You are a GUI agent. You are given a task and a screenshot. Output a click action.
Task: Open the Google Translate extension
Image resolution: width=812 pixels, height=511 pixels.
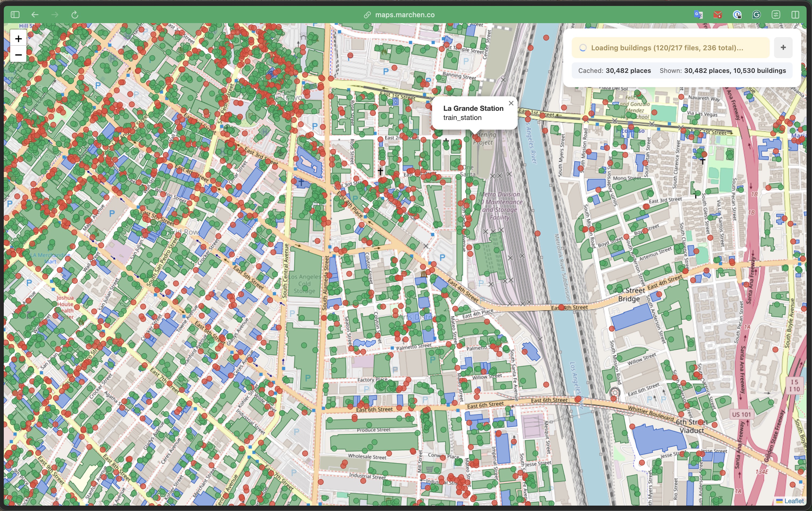698,15
